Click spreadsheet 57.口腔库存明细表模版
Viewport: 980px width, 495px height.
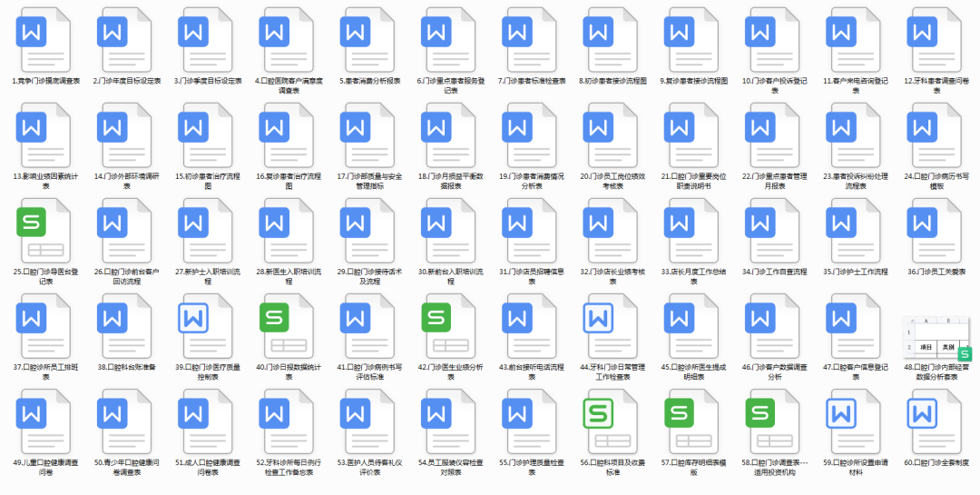[694, 422]
